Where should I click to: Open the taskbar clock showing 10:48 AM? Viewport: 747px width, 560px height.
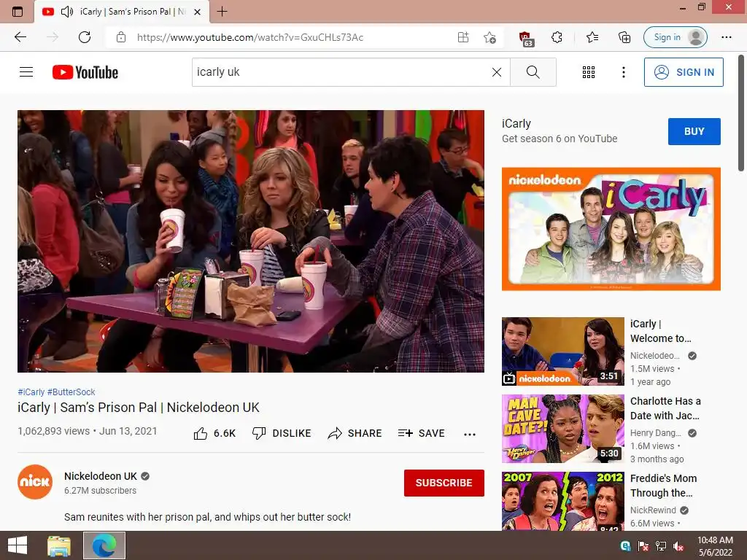pos(715,545)
